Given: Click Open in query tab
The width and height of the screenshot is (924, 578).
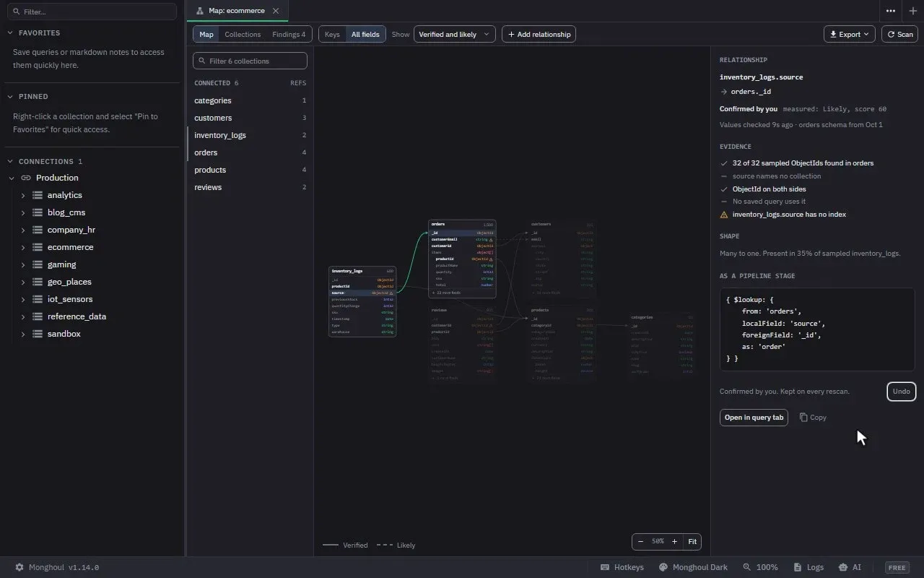Looking at the screenshot, I should pyautogui.click(x=754, y=418).
